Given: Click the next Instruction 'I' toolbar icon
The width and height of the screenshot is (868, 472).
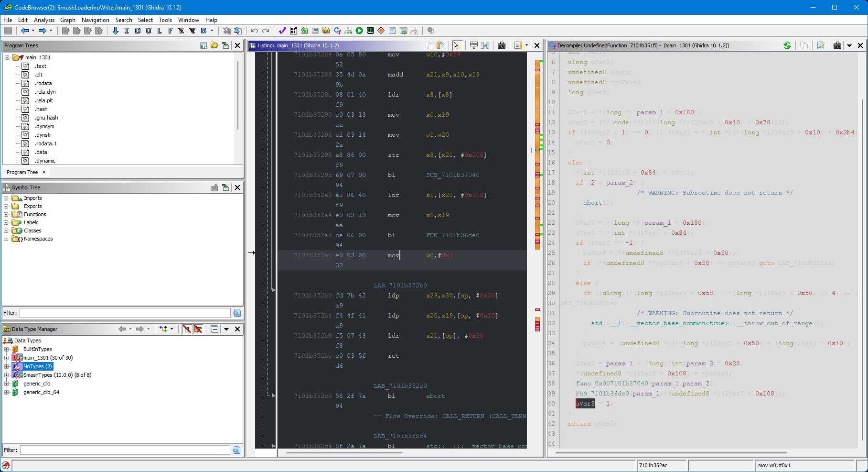Looking at the screenshot, I should click(x=127, y=31).
